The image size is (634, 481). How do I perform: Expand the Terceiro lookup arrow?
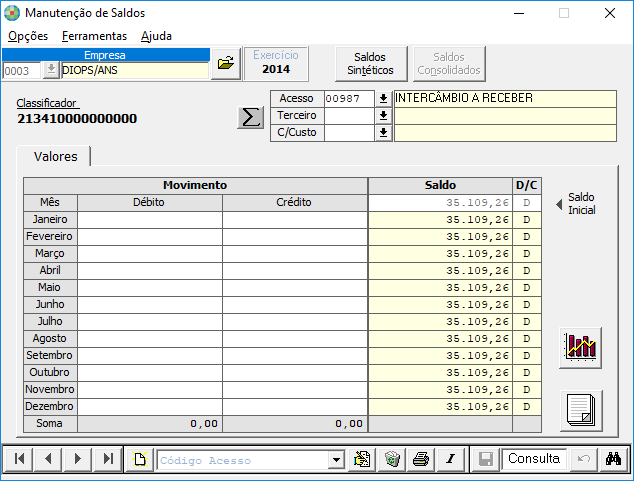383,116
